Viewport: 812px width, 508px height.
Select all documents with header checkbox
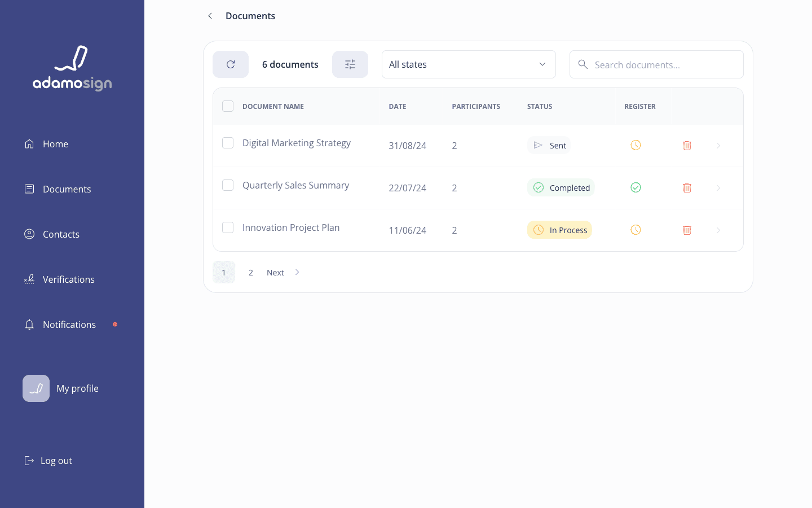click(228, 106)
